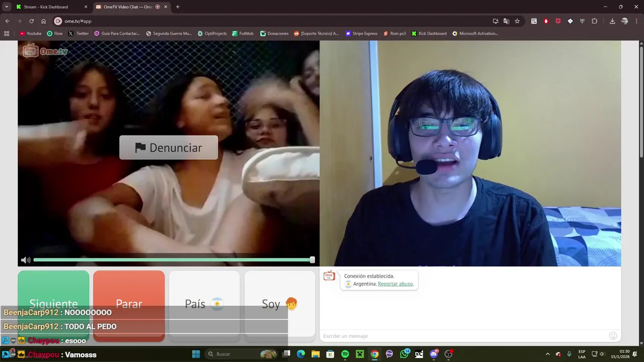The image size is (644, 362).
Task: Open the País country selector
Action: click(204, 304)
